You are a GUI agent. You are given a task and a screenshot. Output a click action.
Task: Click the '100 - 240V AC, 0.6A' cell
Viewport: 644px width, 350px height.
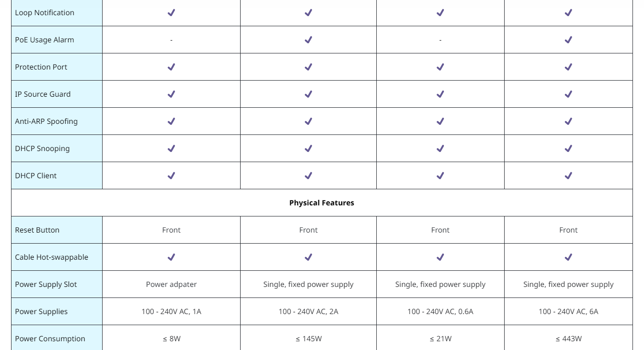click(440, 311)
